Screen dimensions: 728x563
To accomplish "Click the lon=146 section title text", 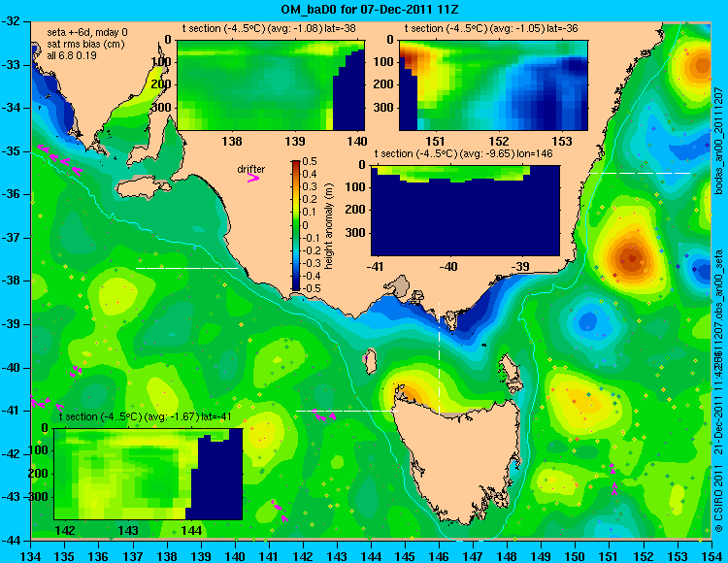I will (x=463, y=153).
